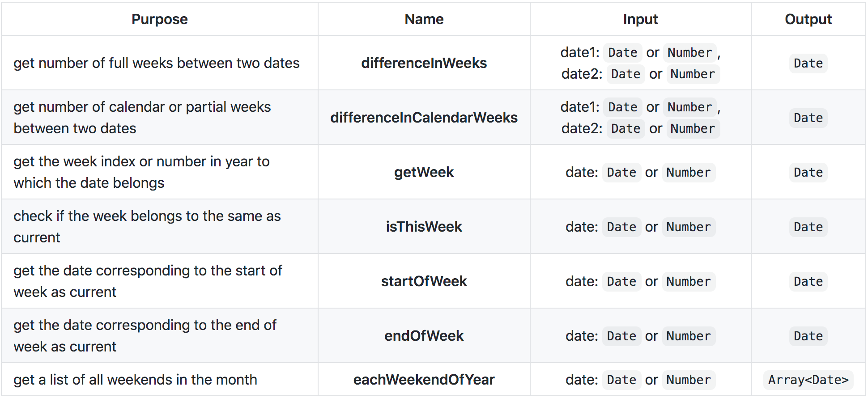Viewport: 868px width, 398px height.
Task: Select the differenceInWeeks function name
Action: coord(424,63)
